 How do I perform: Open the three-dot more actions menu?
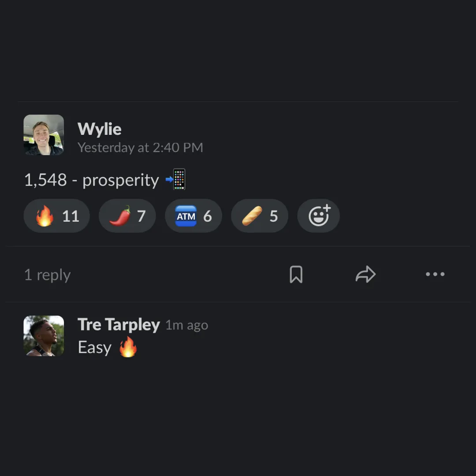(x=435, y=274)
